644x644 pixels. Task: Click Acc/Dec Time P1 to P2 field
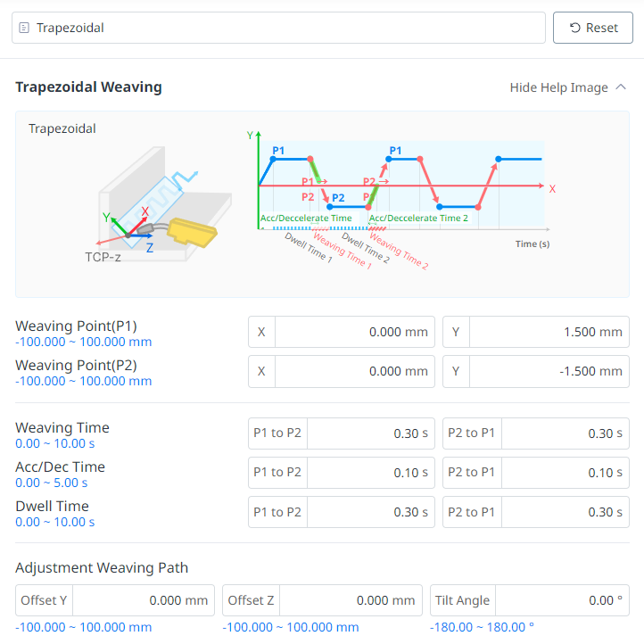point(370,473)
